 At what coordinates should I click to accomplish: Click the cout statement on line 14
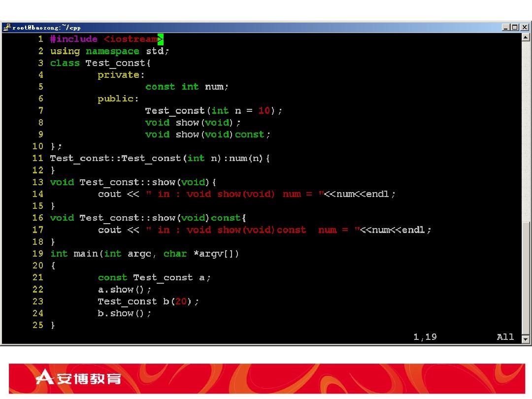[247, 194]
